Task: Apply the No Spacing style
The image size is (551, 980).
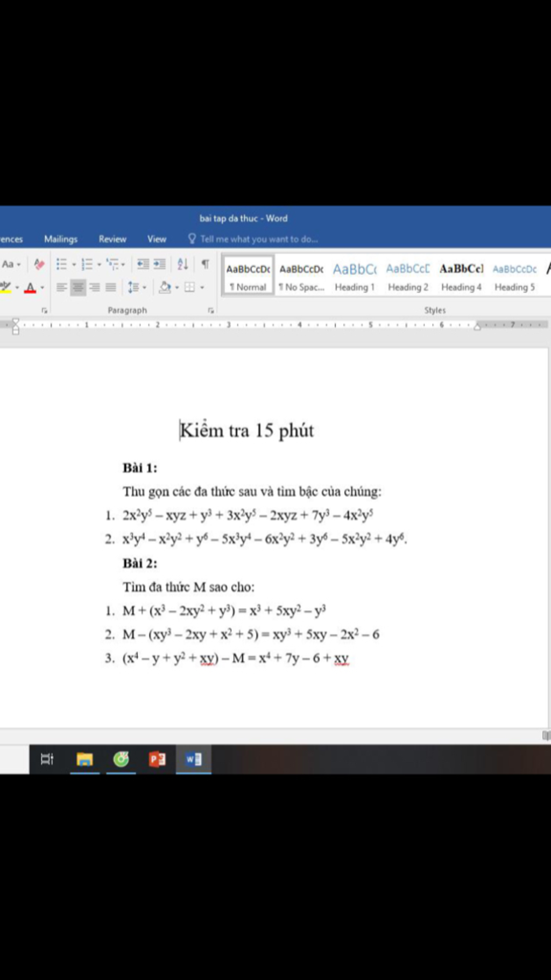Action: [301, 276]
